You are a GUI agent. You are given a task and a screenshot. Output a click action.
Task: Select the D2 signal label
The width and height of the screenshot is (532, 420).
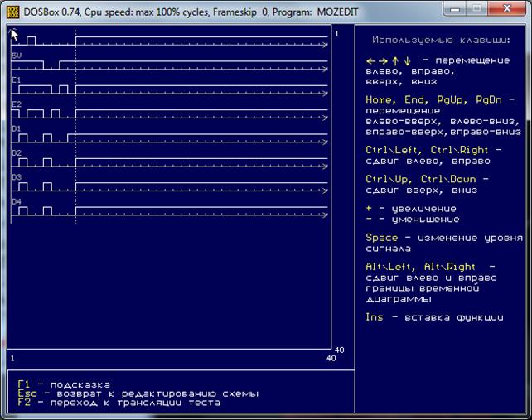pyautogui.click(x=17, y=153)
